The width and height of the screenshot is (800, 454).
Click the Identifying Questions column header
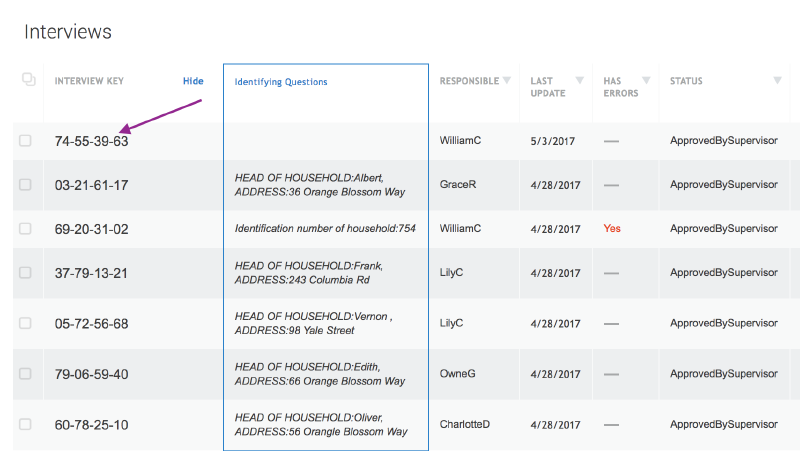click(281, 82)
